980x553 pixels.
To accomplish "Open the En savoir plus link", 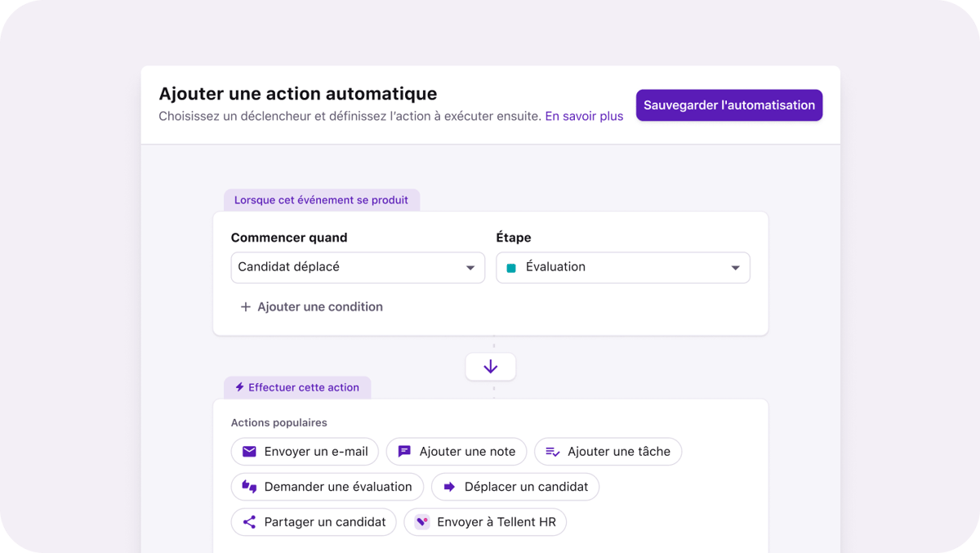I will coord(584,116).
